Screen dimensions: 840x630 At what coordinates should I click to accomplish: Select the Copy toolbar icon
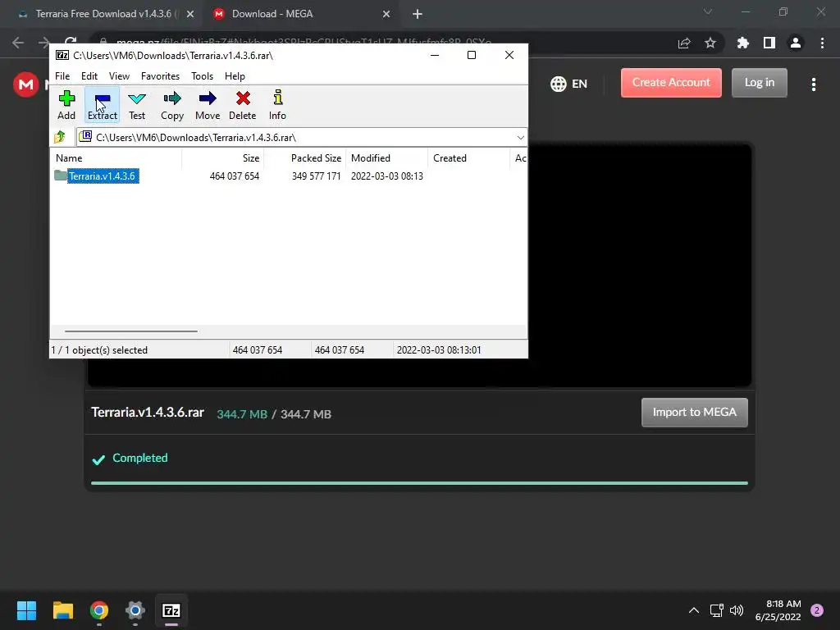click(x=172, y=104)
